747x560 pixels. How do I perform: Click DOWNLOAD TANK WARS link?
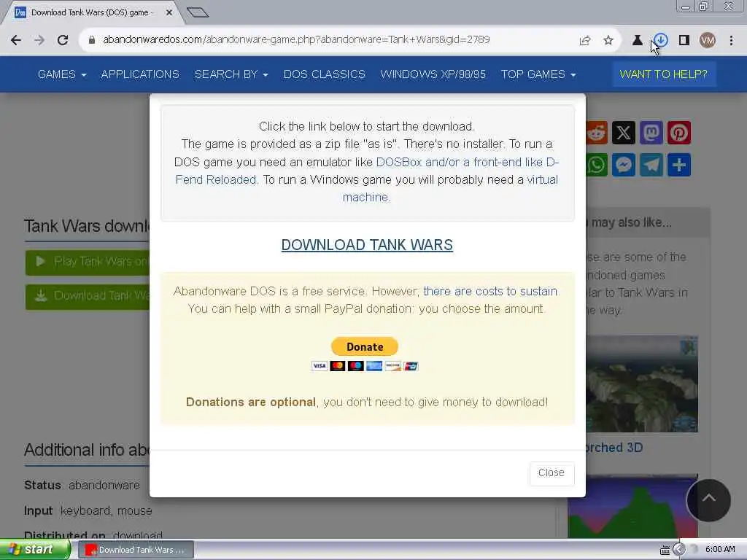pyautogui.click(x=367, y=245)
